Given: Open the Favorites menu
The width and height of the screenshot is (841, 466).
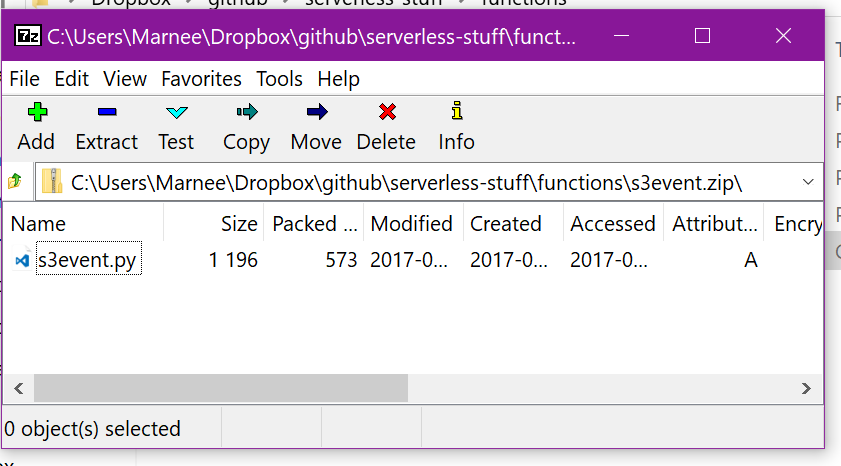Looking at the screenshot, I should (x=201, y=79).
